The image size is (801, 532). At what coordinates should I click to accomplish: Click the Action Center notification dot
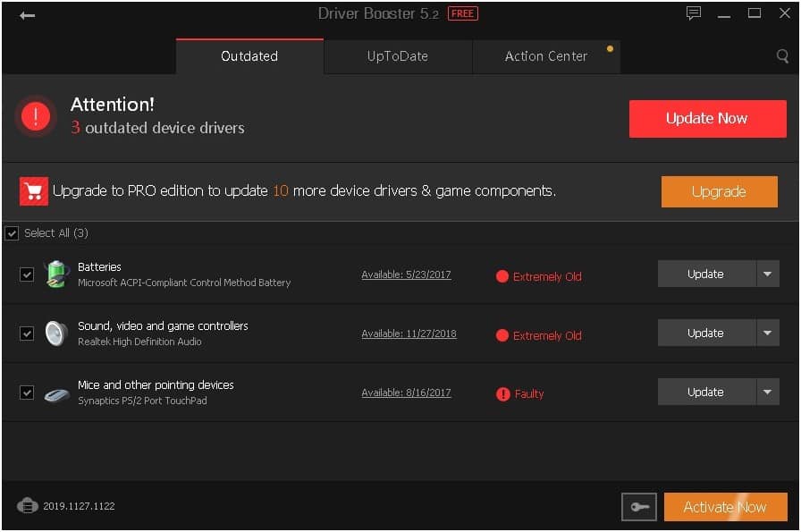[x=610, y=49]
